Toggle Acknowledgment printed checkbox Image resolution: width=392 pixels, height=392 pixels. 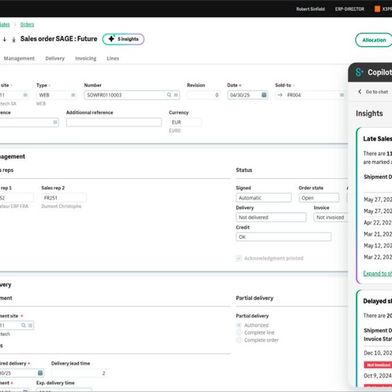pos(239,258)
